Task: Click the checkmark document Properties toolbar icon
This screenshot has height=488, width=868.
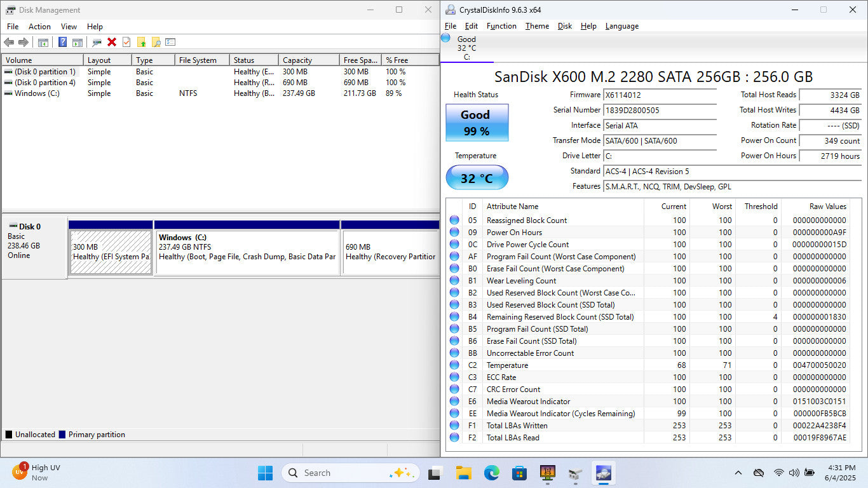Action: pyautogui.click(x=126, y=42)
